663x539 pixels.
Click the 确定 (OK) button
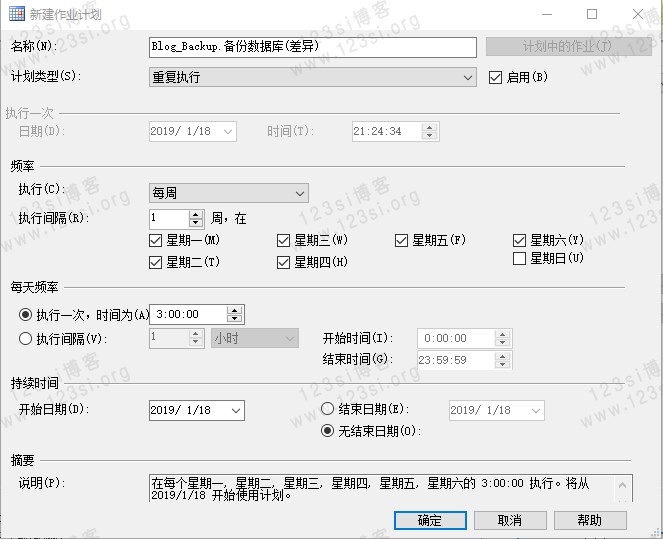(430, 520)
